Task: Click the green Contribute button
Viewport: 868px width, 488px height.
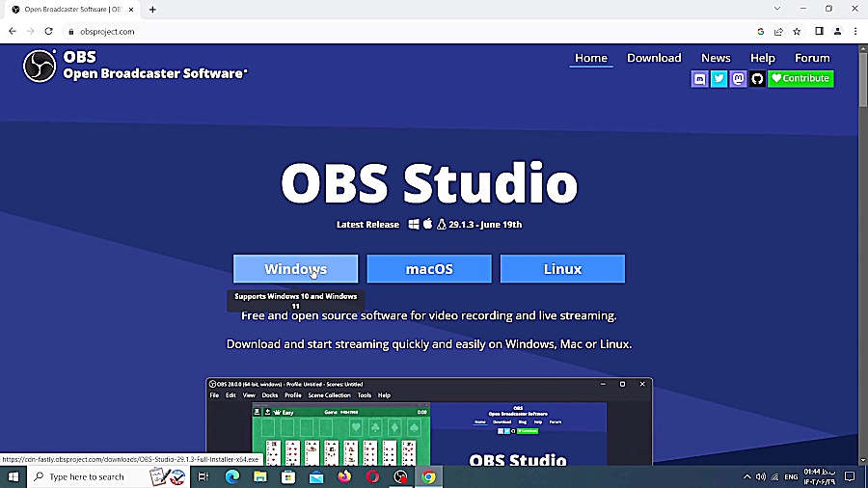Action: tap(801, 78)
